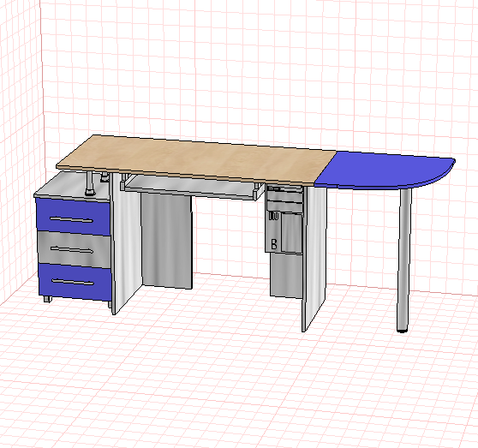Viewport: 478px width, 448px height.
Task: Click the letter B on computer unit
Action: [x=274, y=244]
